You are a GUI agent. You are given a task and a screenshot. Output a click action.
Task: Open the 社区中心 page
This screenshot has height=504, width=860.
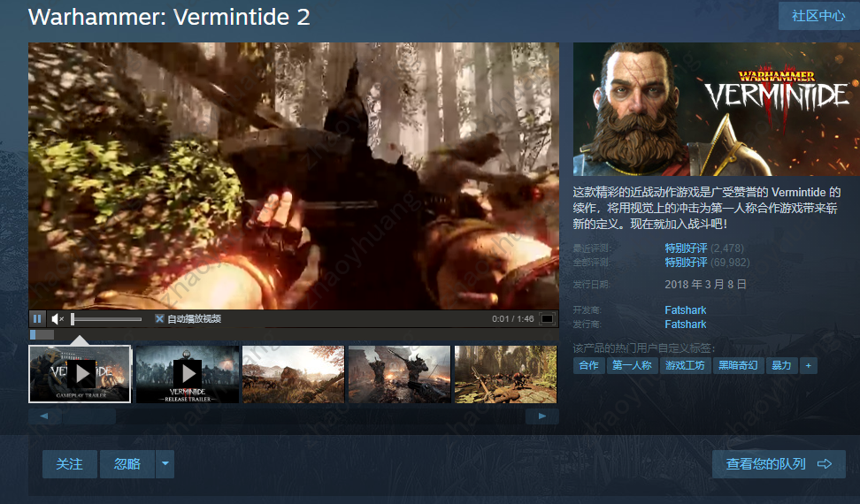[x=818, y=16]
